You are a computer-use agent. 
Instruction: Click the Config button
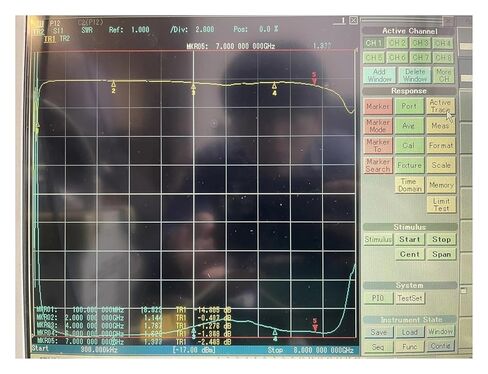[440, 347]
